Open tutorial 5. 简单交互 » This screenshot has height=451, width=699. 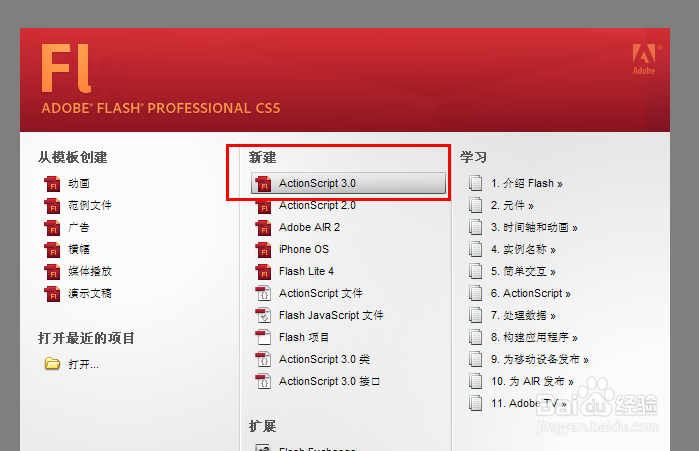(x=523, y=271)
